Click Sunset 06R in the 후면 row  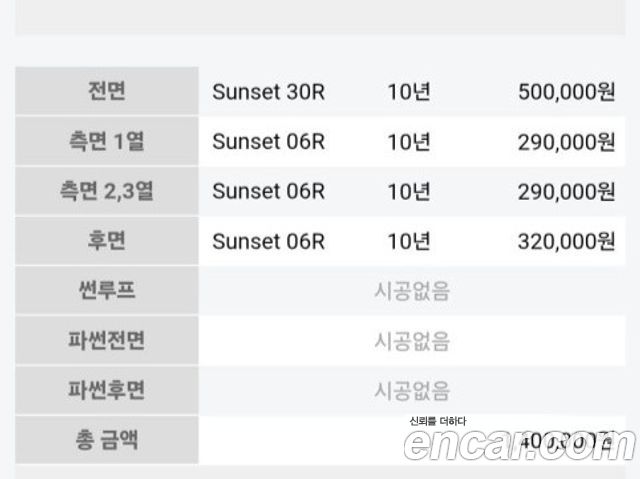269,241
